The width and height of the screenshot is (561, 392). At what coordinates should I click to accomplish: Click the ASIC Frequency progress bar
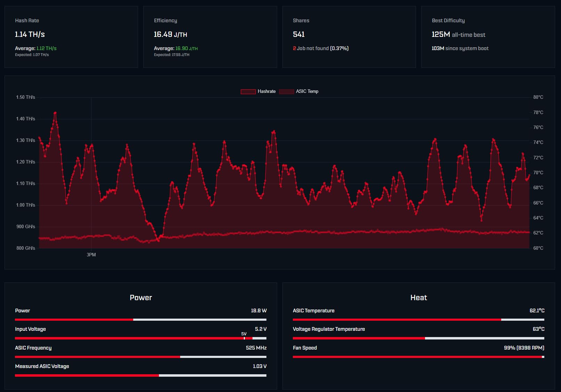(141, 357)
